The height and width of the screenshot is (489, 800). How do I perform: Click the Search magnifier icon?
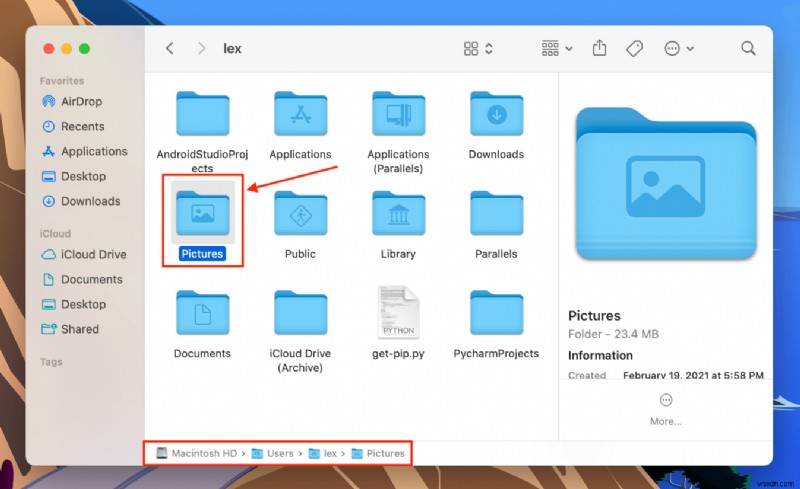tap(748, 48)
